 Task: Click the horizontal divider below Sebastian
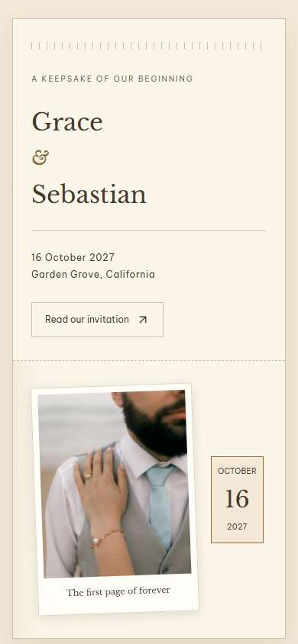[x=149, y=231]
